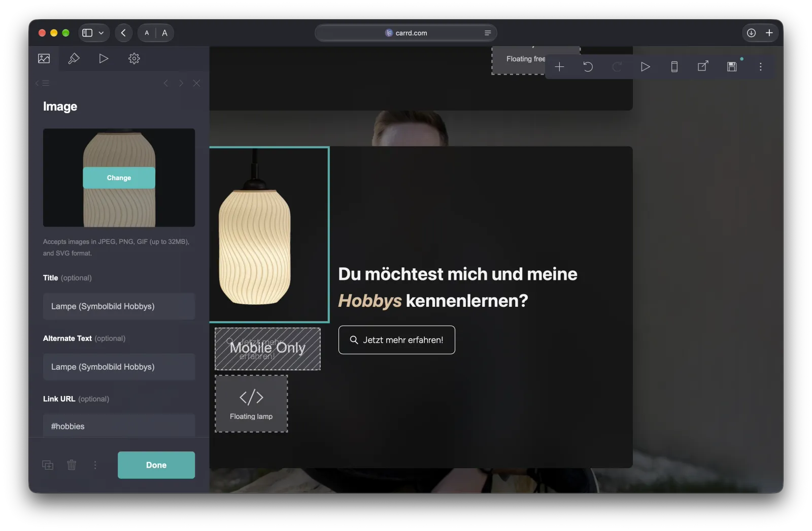The height and width of the screenshot is (531, 812).
Task: Go back in the browser
Action: pyautogui.click(x=123, y=33)
